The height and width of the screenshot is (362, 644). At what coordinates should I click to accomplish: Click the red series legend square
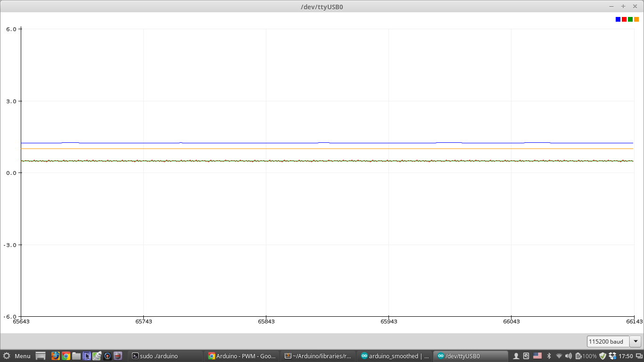pos(624,19)
